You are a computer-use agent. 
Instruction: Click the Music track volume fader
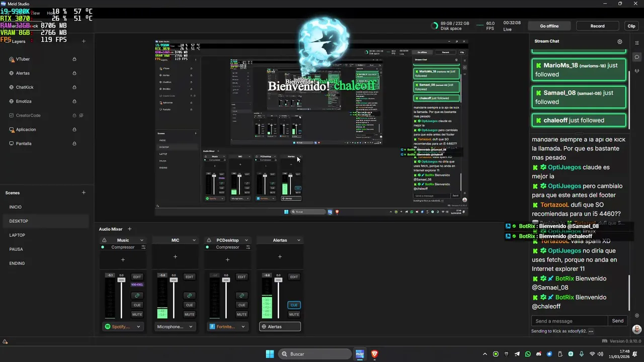click(121, 280)
